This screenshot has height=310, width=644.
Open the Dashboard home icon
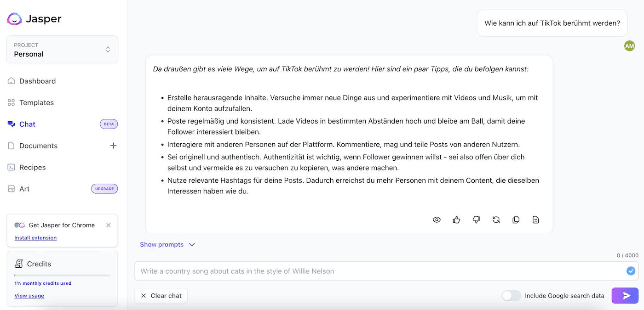(11, 81)
